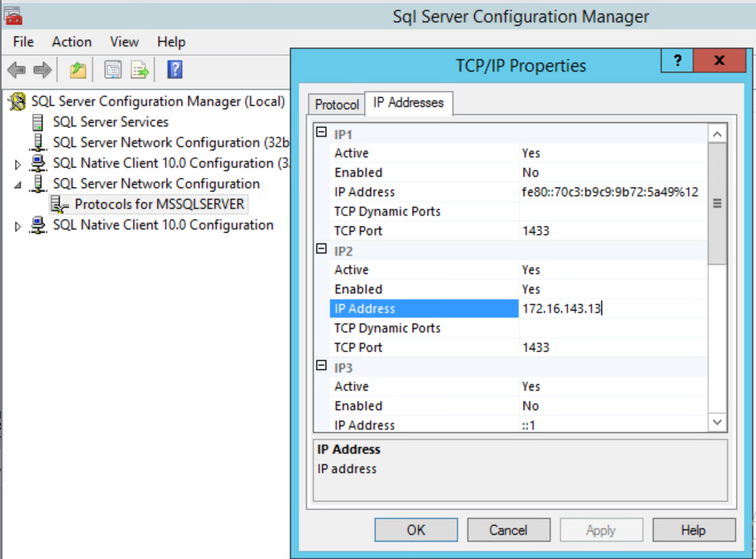This screenshot has width=756, height=559.
Task: Click the Forward arrow toolbar icon
Action: tap(43, 70)
